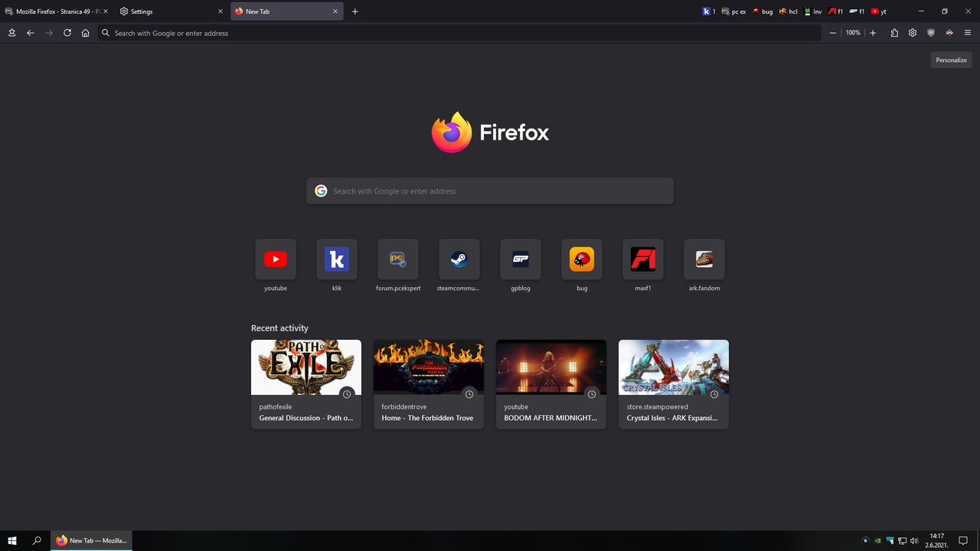The width and height of the screenshot is (980, 551).
Task: Zoom in with the plus button
Action: point(873,33)
